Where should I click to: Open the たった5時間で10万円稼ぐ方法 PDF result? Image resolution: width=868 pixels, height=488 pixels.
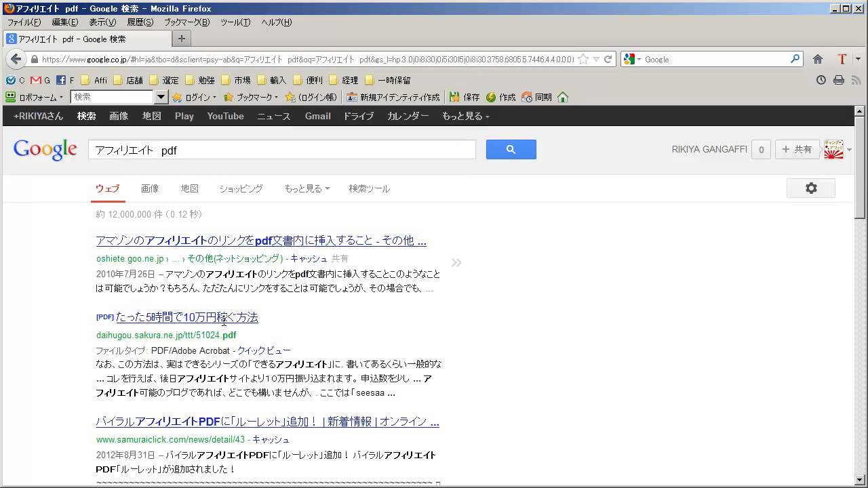coord(187,317)
